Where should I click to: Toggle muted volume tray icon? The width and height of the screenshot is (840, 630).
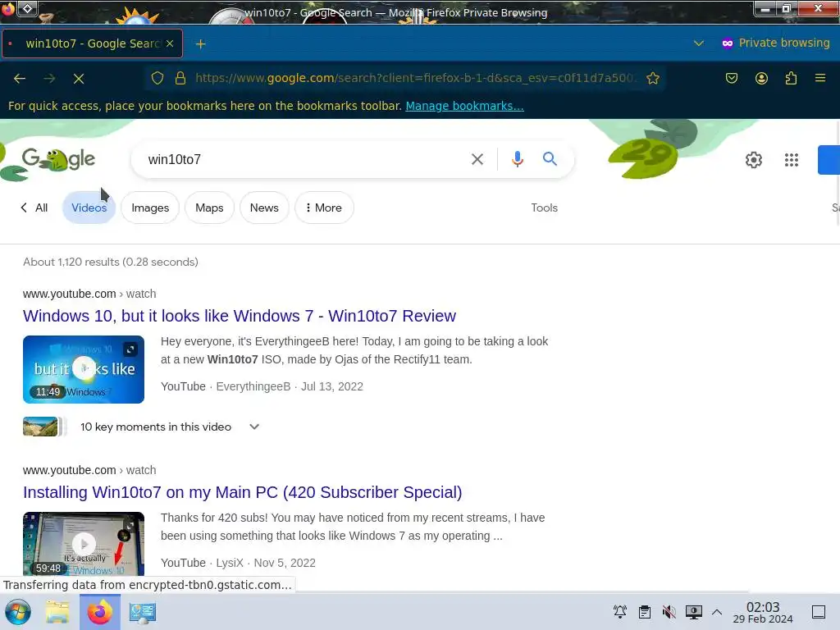[x=669, y=612]
